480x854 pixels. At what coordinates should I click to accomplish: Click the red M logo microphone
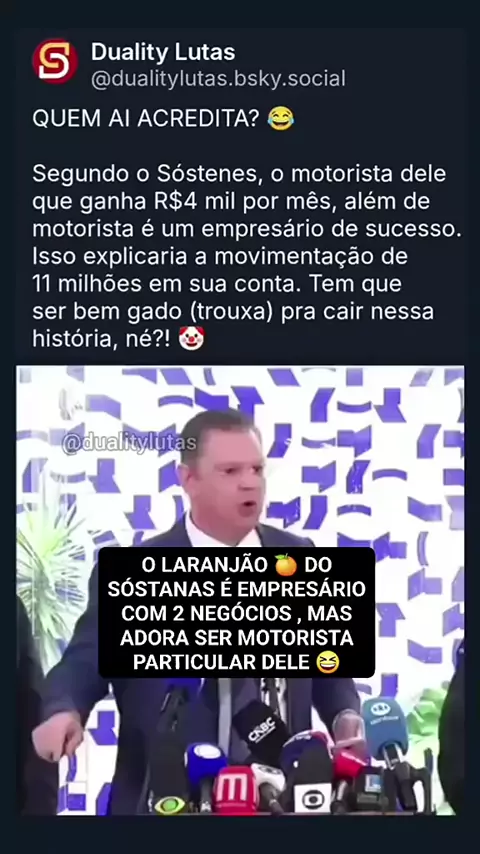point(235,790)
